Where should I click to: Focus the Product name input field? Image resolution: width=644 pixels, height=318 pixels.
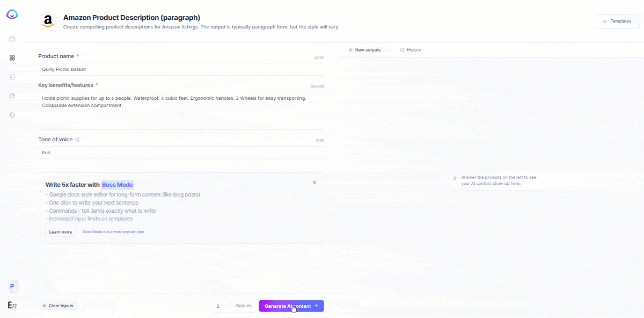tap(181, 69)
